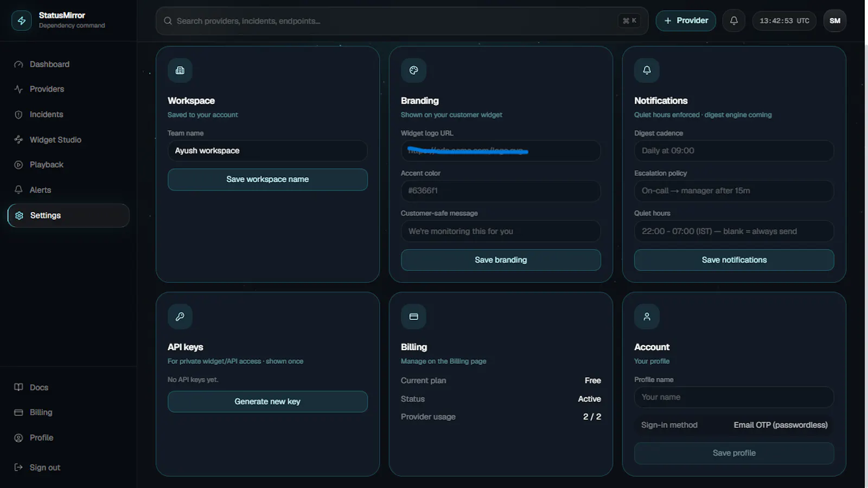Click the search magnifier icon

168,21
